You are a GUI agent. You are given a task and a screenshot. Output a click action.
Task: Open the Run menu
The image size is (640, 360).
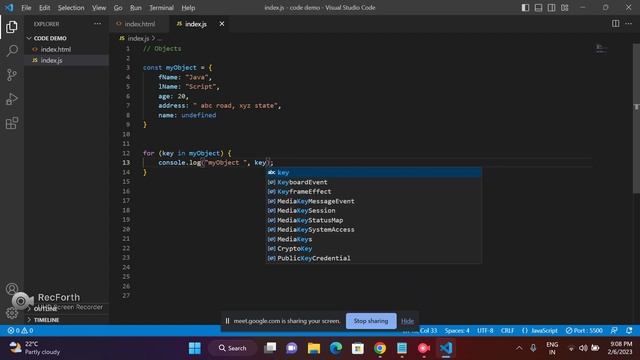pos(136,8)
